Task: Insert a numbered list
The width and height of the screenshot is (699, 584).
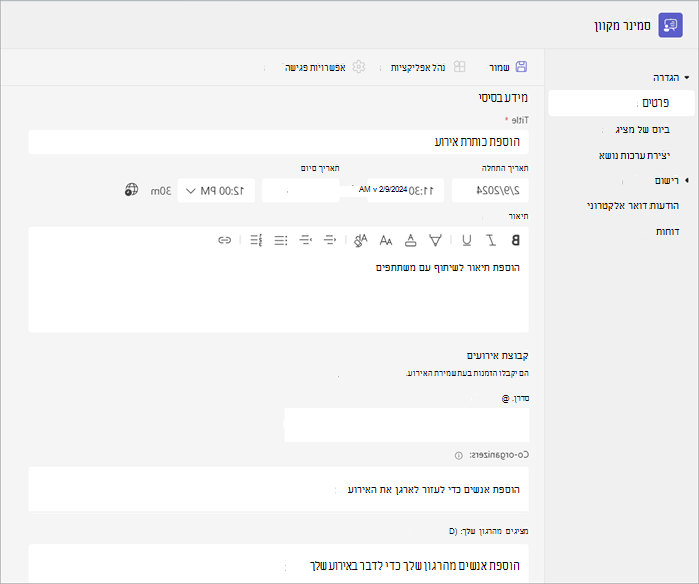Action: coord(256,240)
